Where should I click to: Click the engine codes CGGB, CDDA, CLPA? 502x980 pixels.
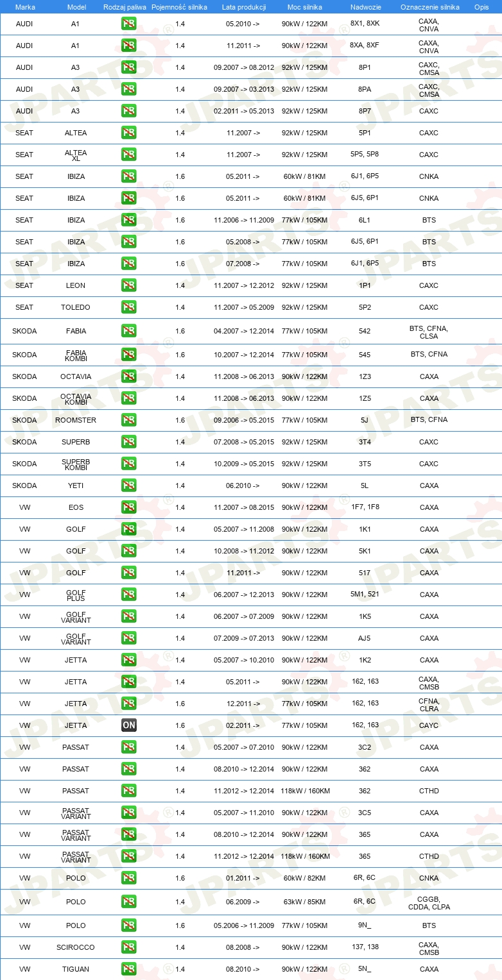pyautogui.click(x=429, y=904)
